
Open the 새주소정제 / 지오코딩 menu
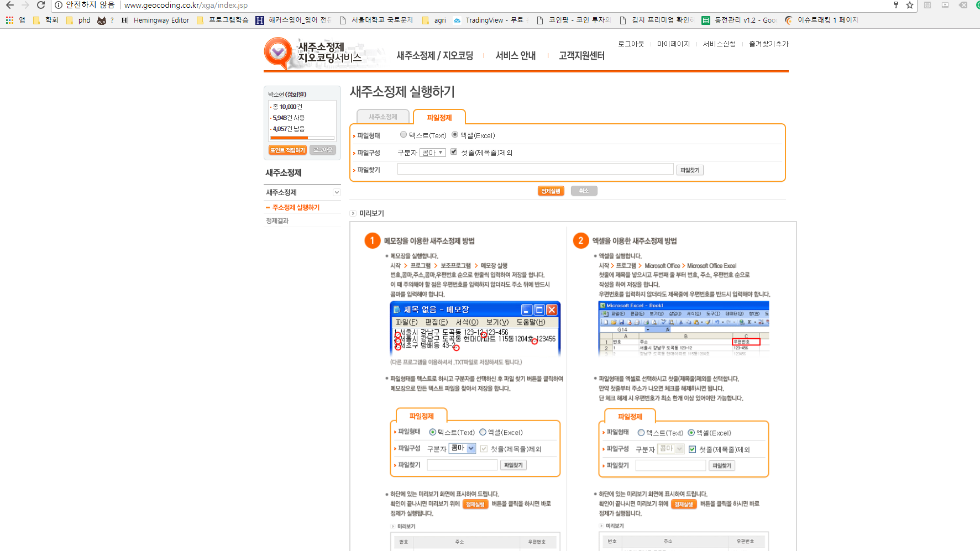(435, 55)
